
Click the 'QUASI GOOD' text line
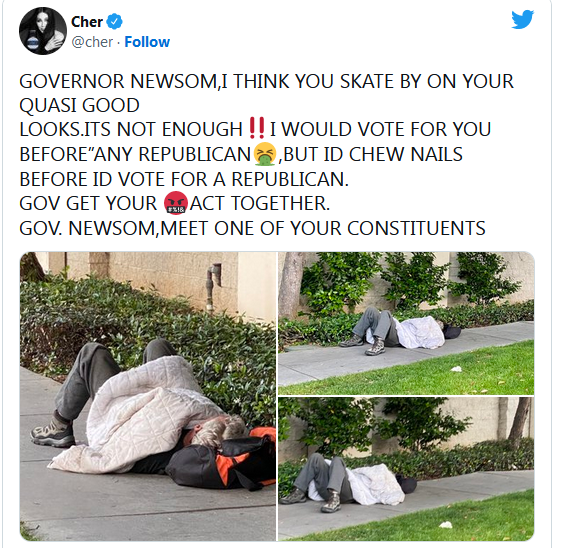click(x=79, y=105)
